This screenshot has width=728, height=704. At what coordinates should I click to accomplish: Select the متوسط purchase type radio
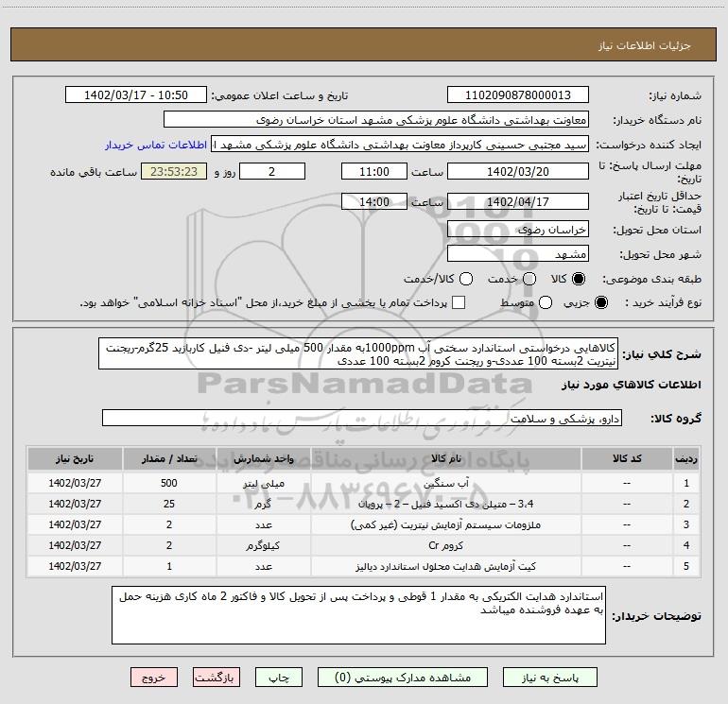point(546,302)
